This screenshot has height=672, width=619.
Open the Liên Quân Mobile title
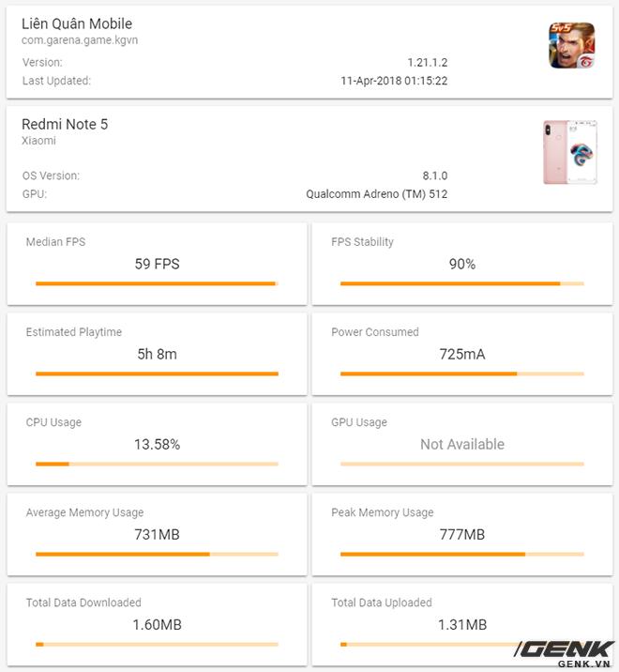coord(77,24)
